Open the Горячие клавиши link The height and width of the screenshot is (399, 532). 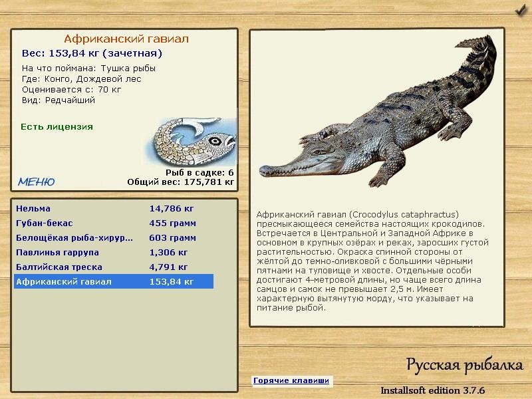(291, 380)
